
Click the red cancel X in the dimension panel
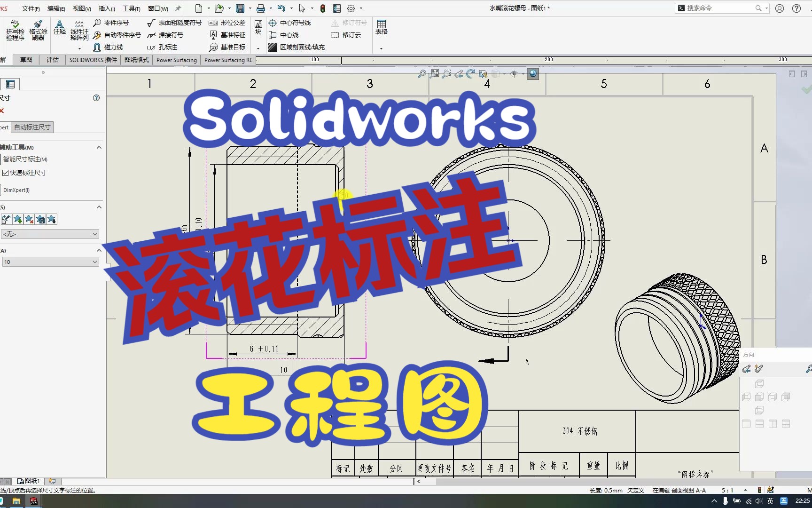(x=2, y=111)
